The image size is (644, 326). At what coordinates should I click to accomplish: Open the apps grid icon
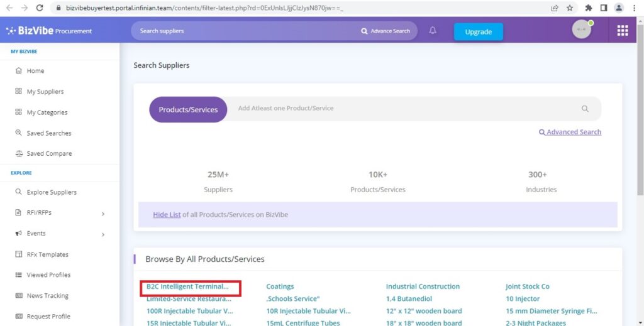click(x=622, y=31)
